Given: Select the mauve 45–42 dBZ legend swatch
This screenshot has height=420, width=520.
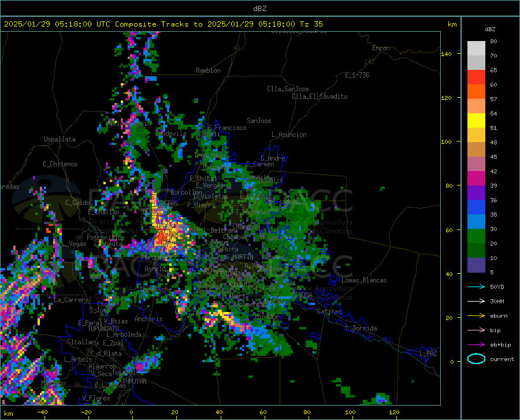Looking at the screenshot, I should point(476,163).
